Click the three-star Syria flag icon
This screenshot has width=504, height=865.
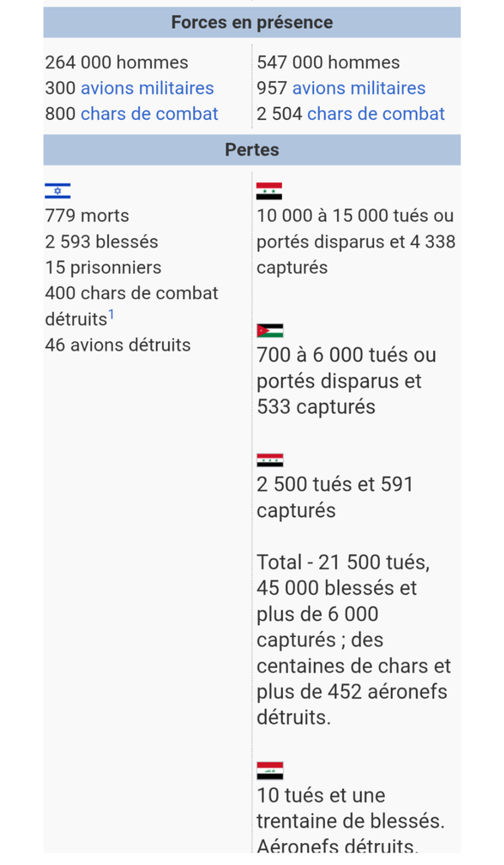pyautogui.click(x=269, y=460)
